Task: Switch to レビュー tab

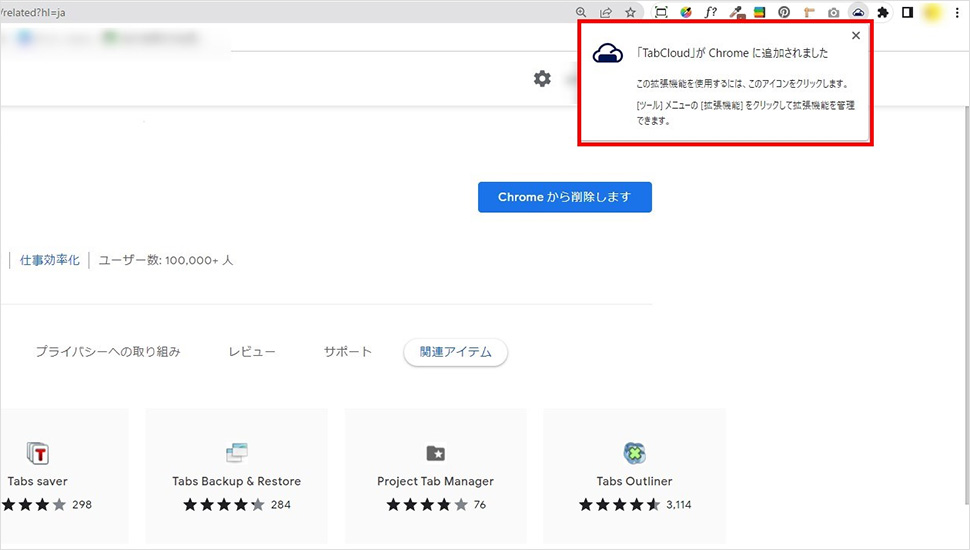Action: click(x=252, y=351)
